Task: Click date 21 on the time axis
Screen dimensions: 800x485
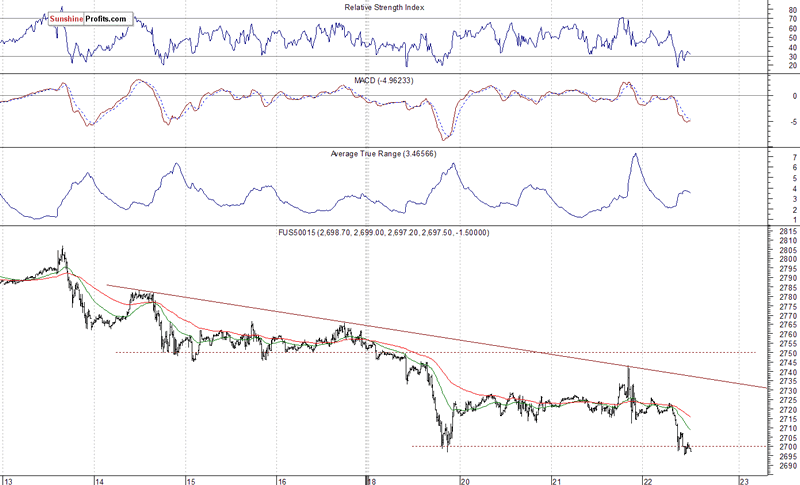Action: (555, 479)
